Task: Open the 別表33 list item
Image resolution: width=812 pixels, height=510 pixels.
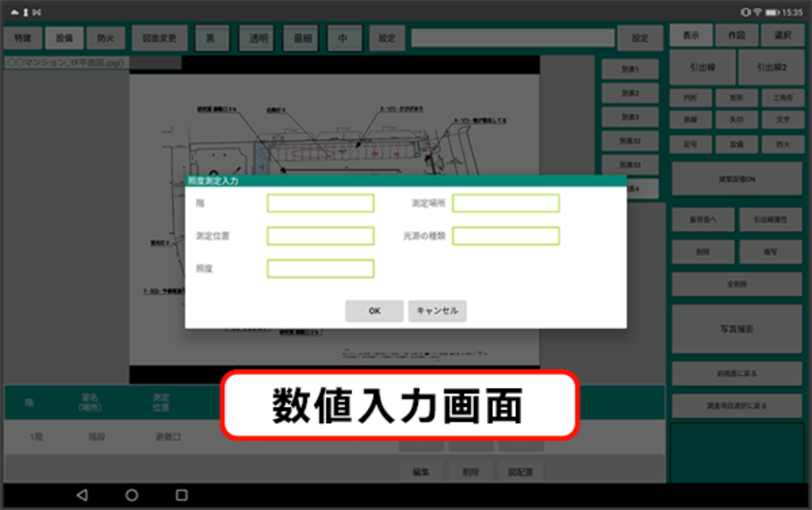Action: (x=630, y=165)
